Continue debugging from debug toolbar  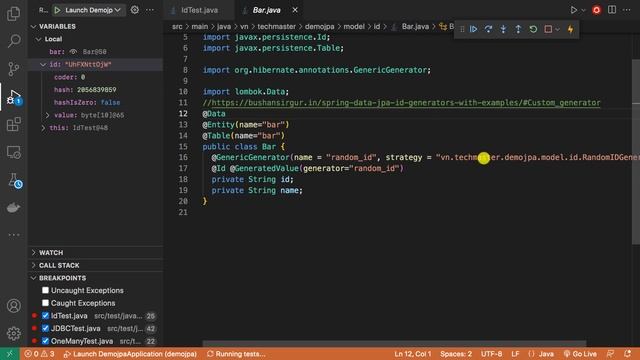coord(473,29)
